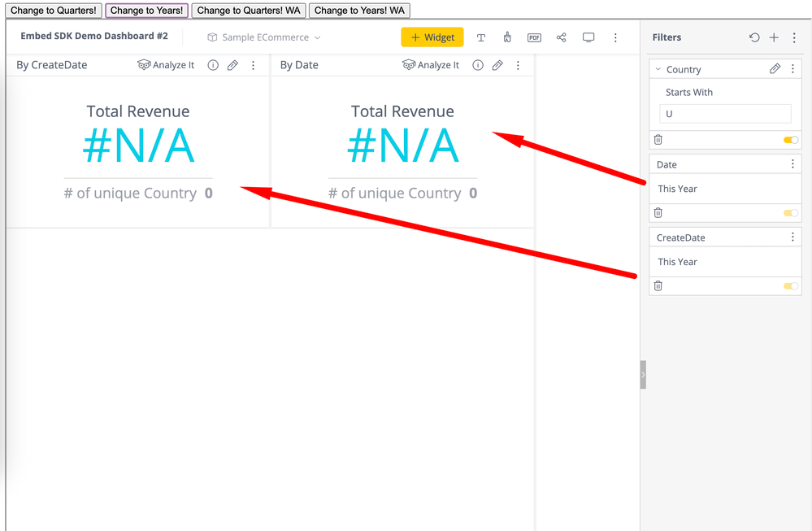The image size is (812, 531).
Task: Disable the Country filter toggle
Action: [790, 140]
